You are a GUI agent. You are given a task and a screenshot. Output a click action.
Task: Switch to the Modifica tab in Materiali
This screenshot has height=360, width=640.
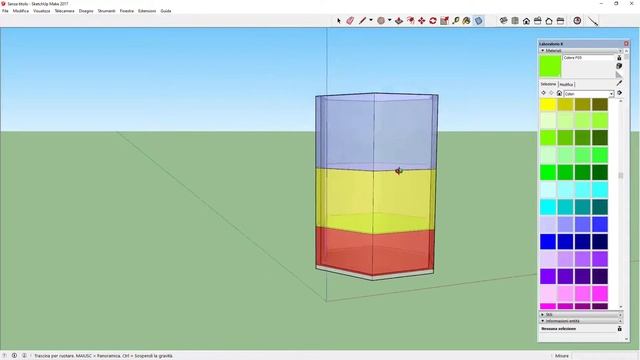coord(566,84)
